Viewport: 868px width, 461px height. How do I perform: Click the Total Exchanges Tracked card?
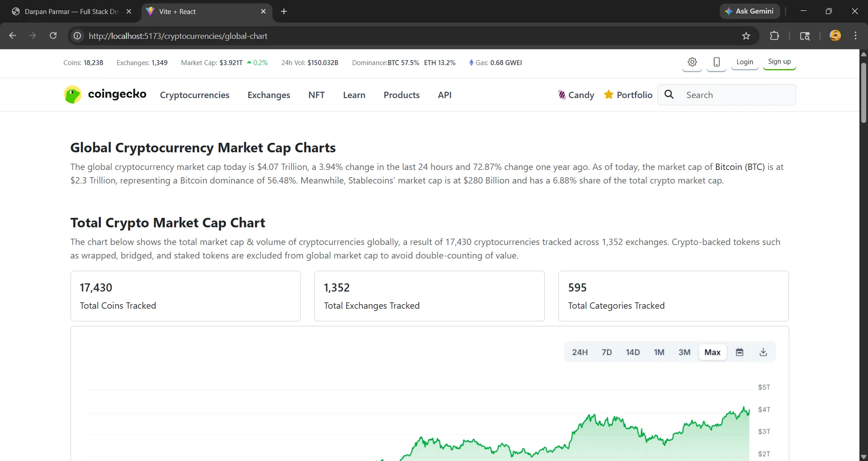(x=429, y=296)
